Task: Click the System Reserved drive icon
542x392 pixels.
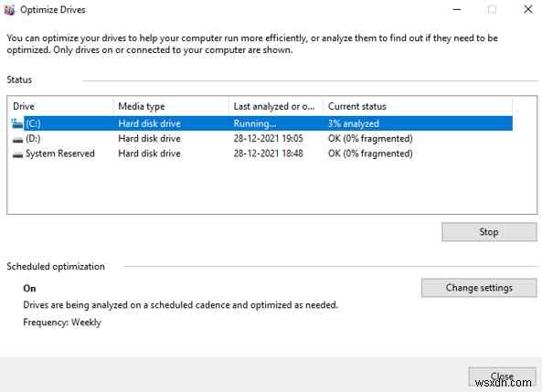Action: 17,154
